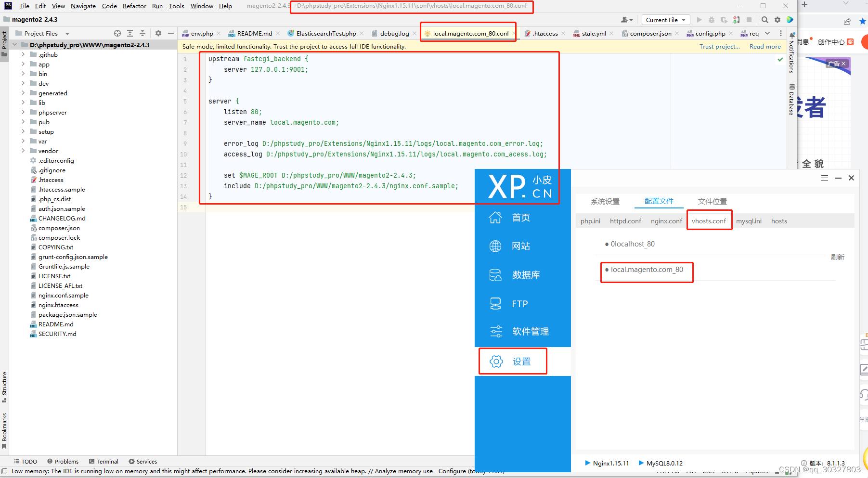Open Project panel gear options
868x478 pixels.
[x=158, y=33]
